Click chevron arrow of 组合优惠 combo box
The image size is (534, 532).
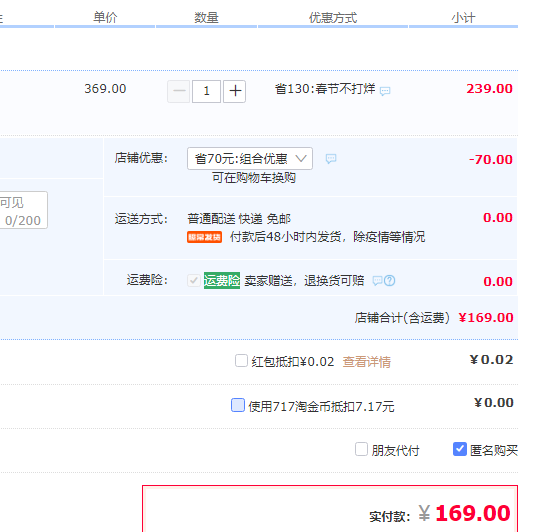pos(301,158)
